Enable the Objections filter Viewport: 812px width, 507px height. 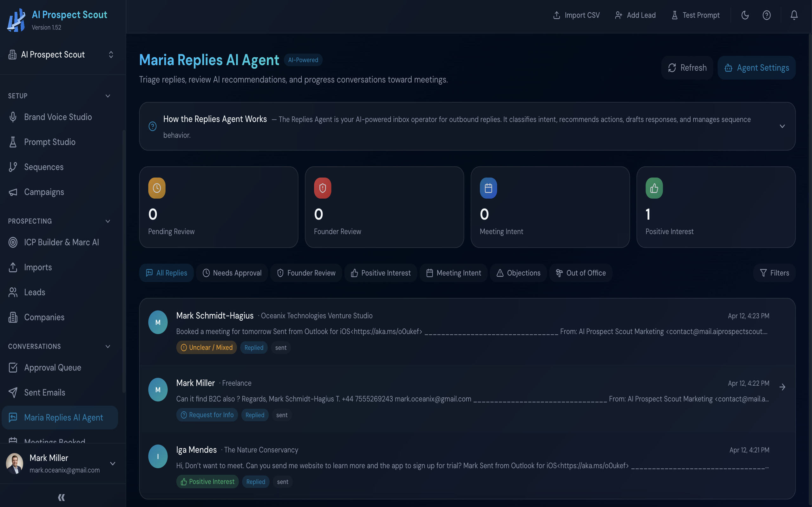click(x=518, y=273)
